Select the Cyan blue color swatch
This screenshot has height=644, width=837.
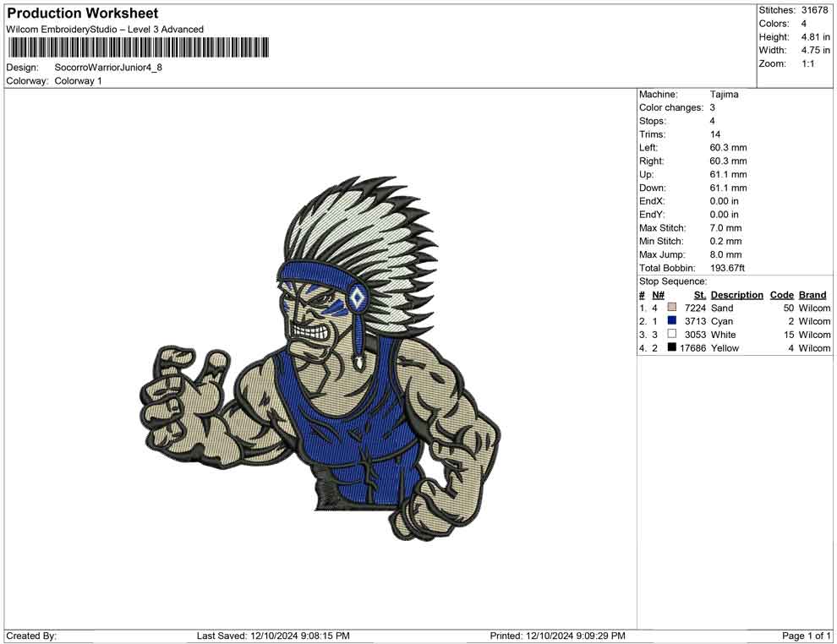672,320
